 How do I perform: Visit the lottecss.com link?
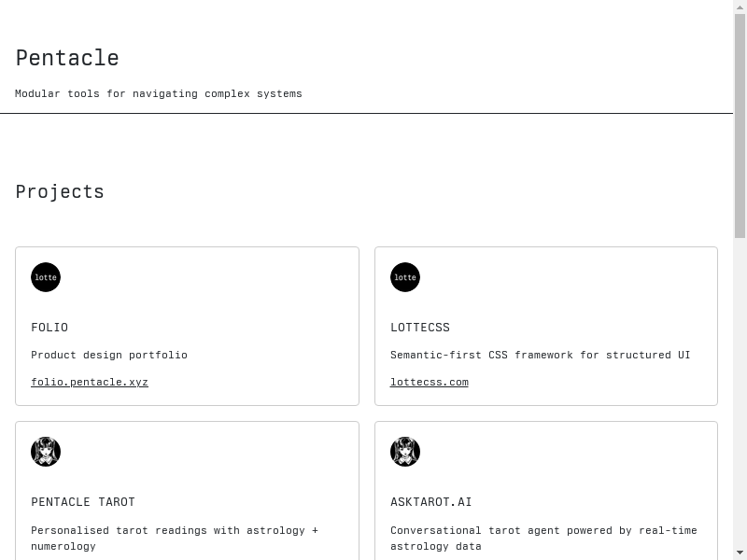[x=430, y=382]
